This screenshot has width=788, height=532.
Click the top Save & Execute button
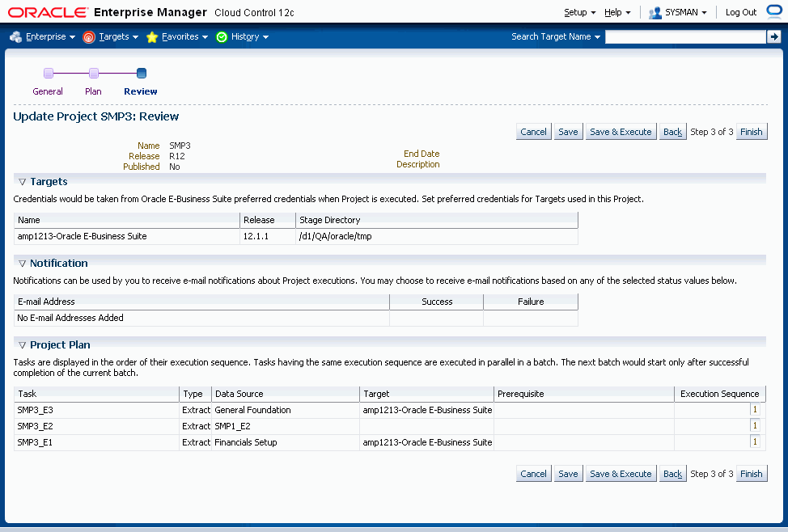621,132
